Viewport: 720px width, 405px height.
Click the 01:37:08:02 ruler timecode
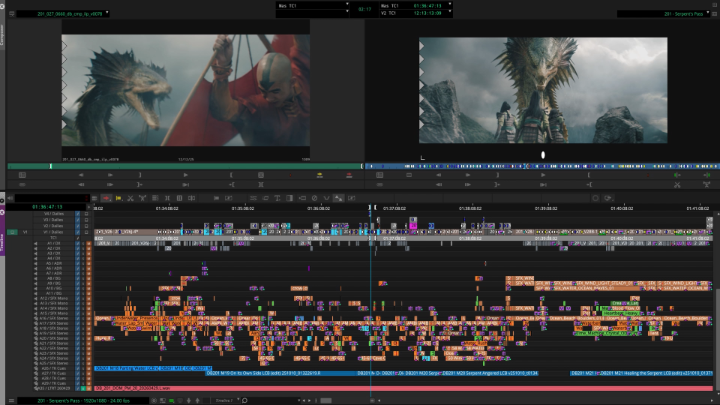tap(394, 208)
